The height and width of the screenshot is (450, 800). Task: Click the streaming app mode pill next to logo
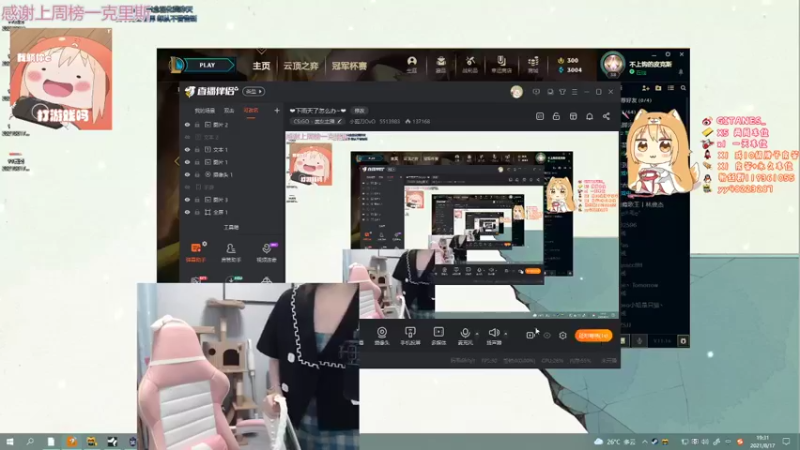(x=254, y=91)
